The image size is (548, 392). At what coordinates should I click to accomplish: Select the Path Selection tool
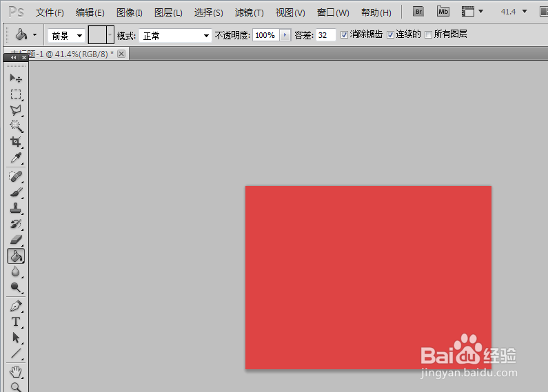click(x=16, y=338)
